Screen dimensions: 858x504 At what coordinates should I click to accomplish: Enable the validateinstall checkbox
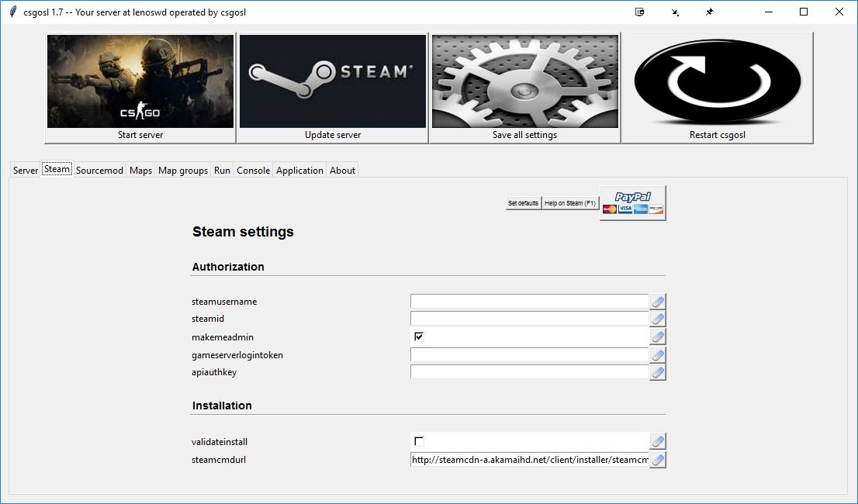tap(419, 441)
